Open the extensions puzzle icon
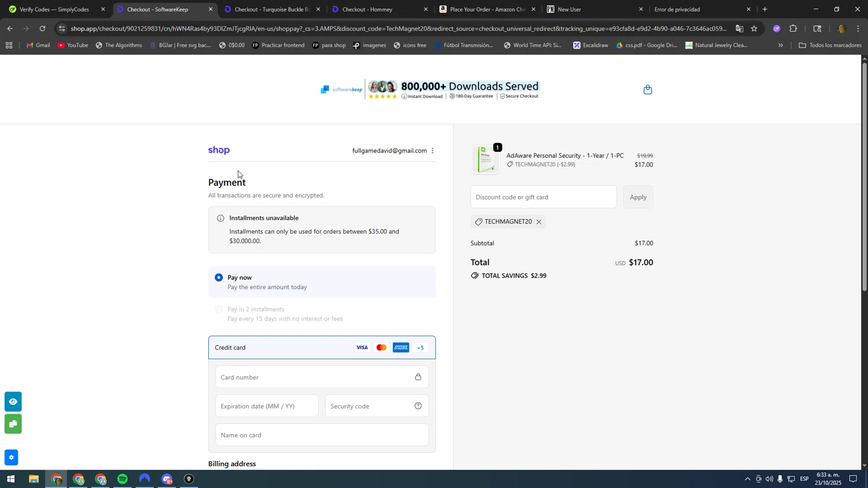Screen dimensions: 868x488 (x=793, y=28)
